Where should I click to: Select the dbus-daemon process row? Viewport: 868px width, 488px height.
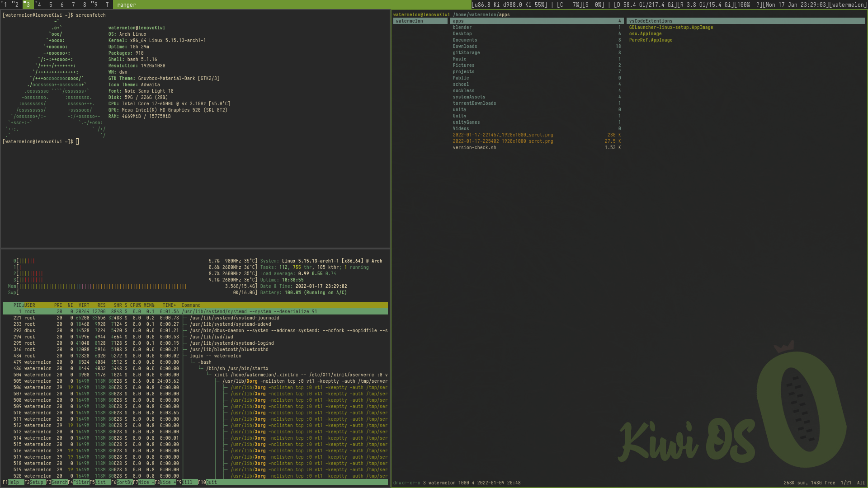(x=195, y=331)
